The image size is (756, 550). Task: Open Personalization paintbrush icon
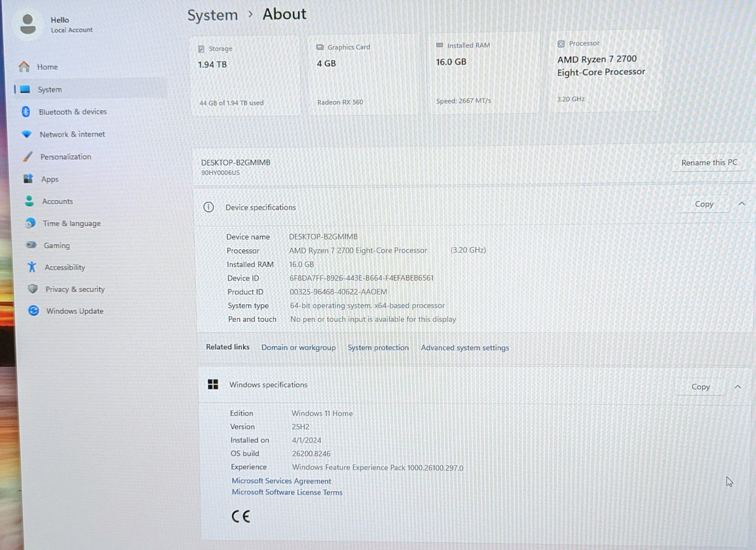point(28,156)
